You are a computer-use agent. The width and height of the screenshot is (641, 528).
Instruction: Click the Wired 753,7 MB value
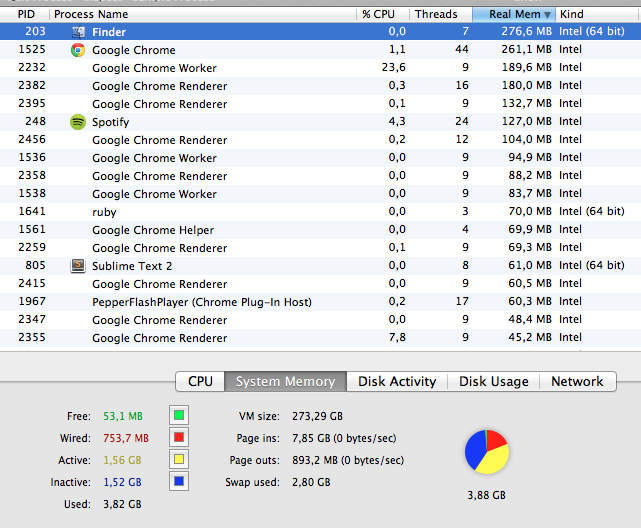[x=126, y=438]
